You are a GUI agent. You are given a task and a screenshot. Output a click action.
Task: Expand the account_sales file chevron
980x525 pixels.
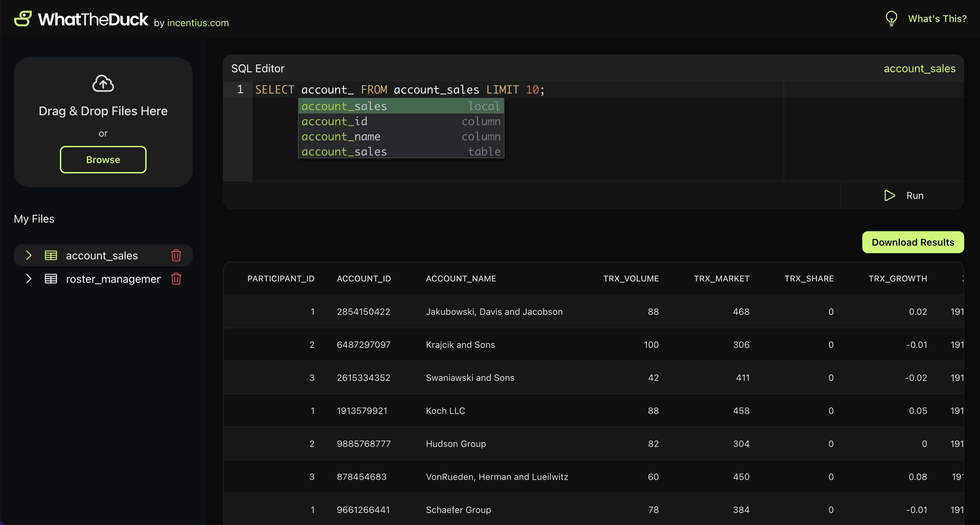click(x=29, y=255)
